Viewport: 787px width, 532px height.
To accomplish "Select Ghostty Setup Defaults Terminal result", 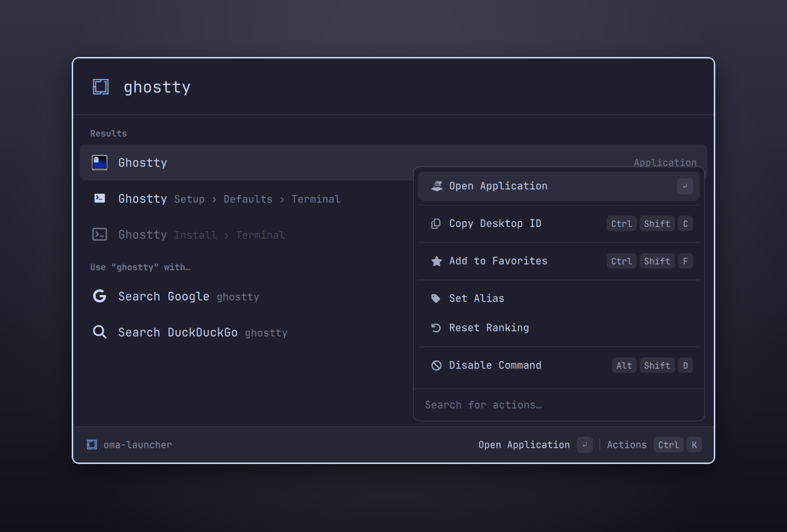I will coord(246,198).
